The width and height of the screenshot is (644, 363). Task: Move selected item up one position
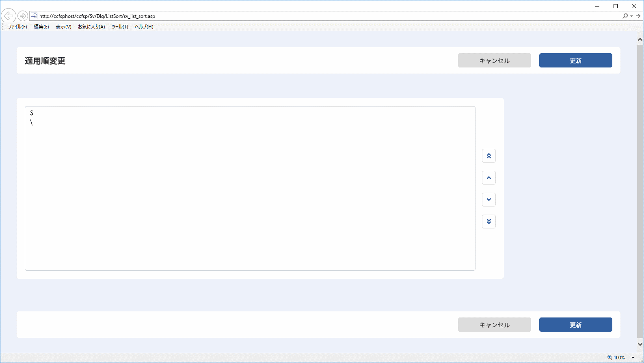489,178
